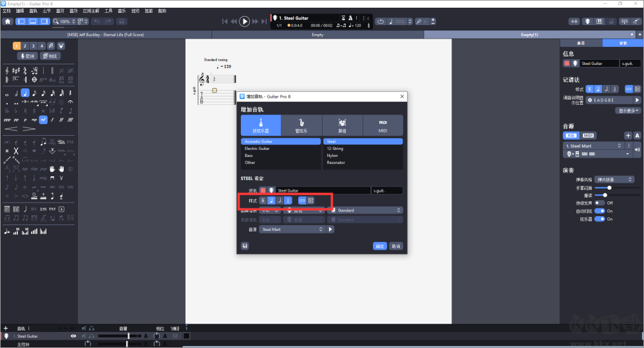Image resolution: width=644 pixels, height=348 pixels.
Task: Edit the s.guit. short name field in dialog
Action: tap(387, 190)
